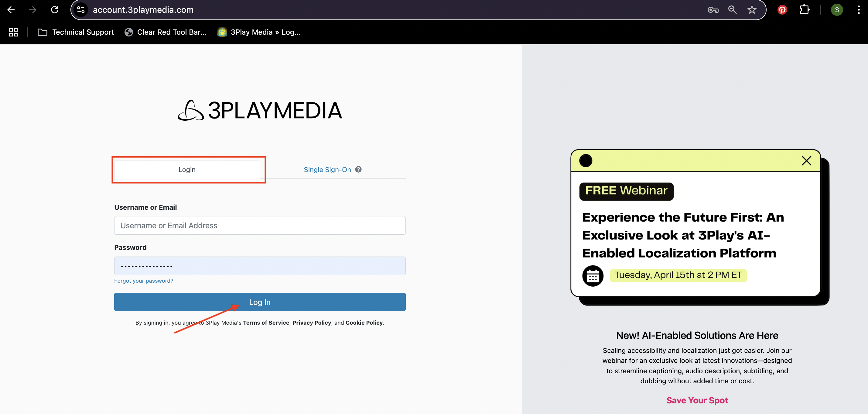Image resolution: width=868 pixels, height=414 pixels.
Task: Switch to the Single Sign-On tab
Action: tap(327, 170)
